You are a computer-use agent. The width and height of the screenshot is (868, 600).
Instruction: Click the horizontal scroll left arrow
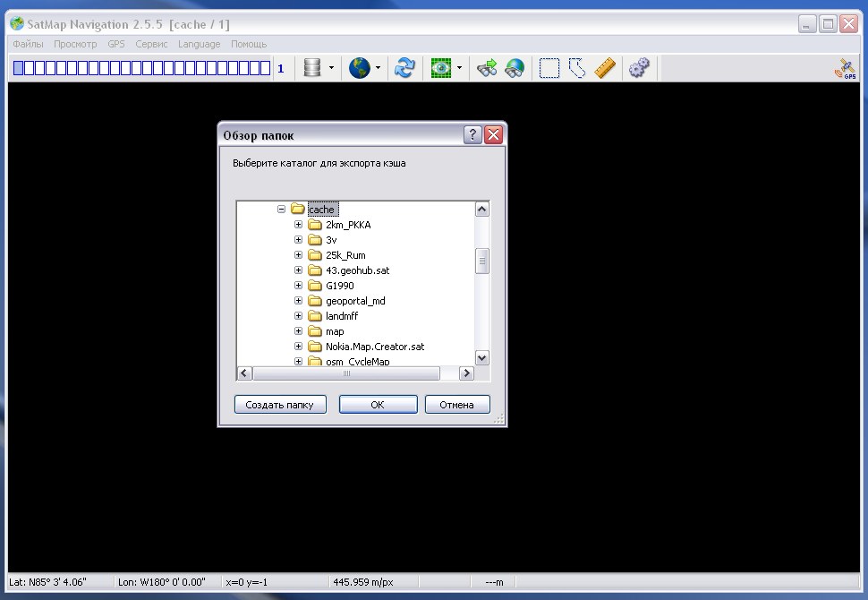click(244, 373)
